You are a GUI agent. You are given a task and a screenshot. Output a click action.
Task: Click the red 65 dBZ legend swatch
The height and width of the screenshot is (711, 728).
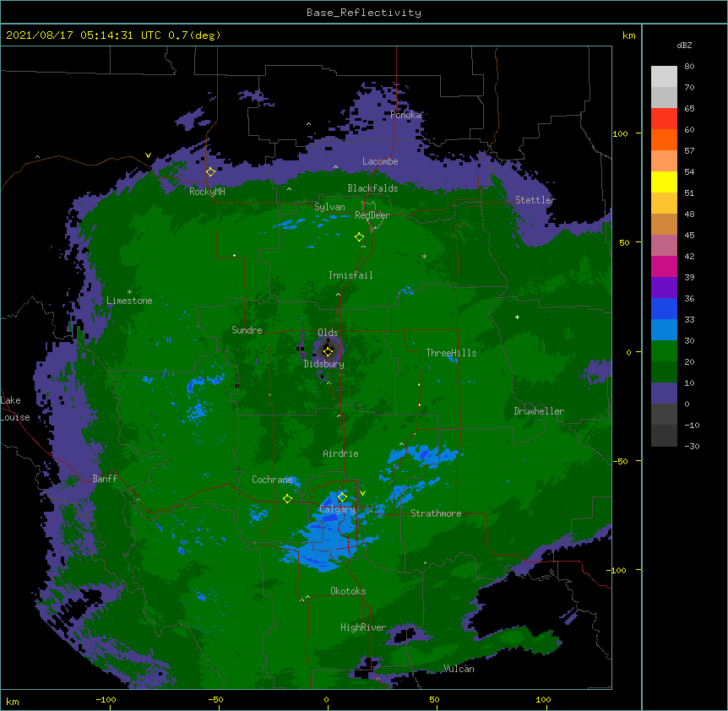click(664, 119)
